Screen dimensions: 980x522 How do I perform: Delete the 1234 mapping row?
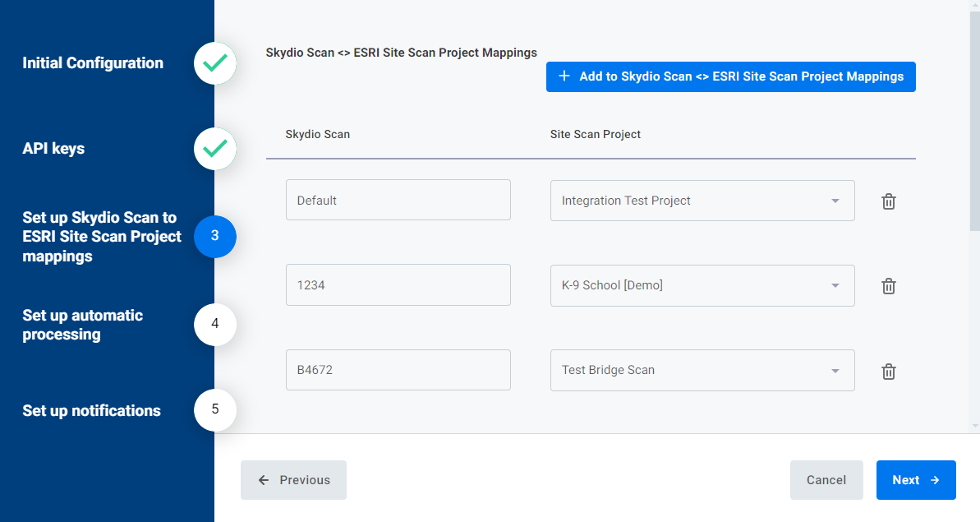pyautogui.click(x=888, y=286)
